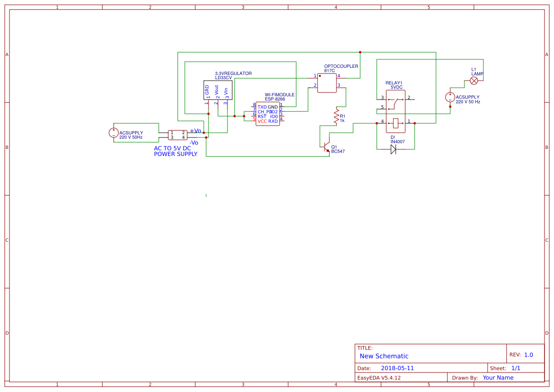Select the 817C optocoupler symbol
Image resolution: width=554 pixels, height=392 pixels.
[327, 84]
